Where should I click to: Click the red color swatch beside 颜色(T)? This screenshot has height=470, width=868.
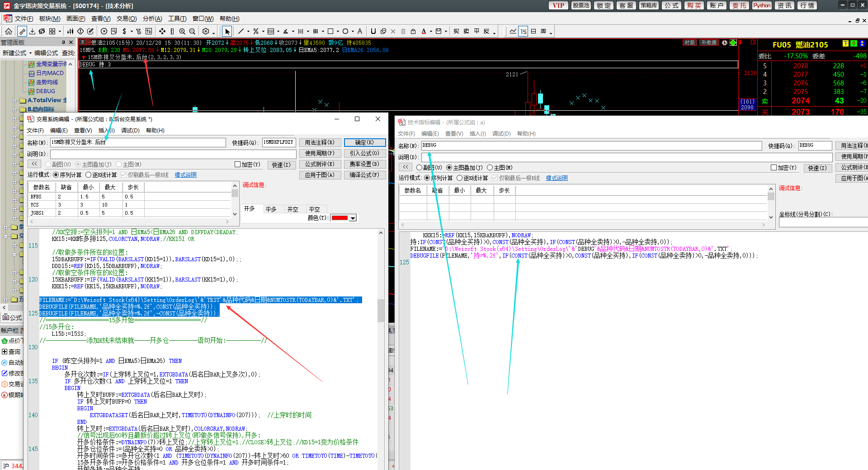tap(340, 218)
